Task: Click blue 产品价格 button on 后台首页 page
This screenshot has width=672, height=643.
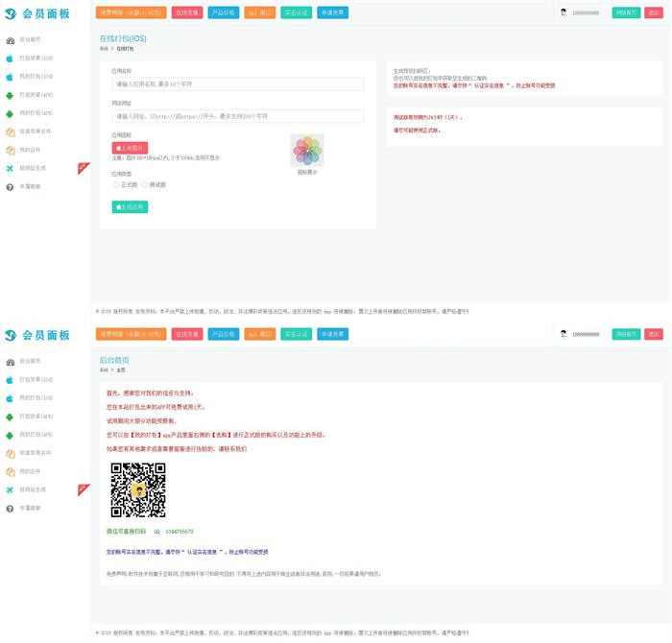Action: pyautogui.click(x=224, y=334)
